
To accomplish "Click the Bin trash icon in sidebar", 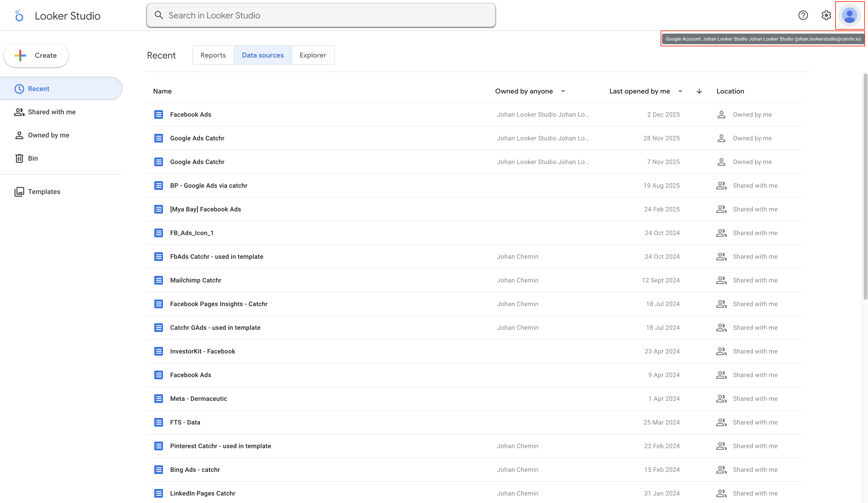I will click(x=19, y=158).
